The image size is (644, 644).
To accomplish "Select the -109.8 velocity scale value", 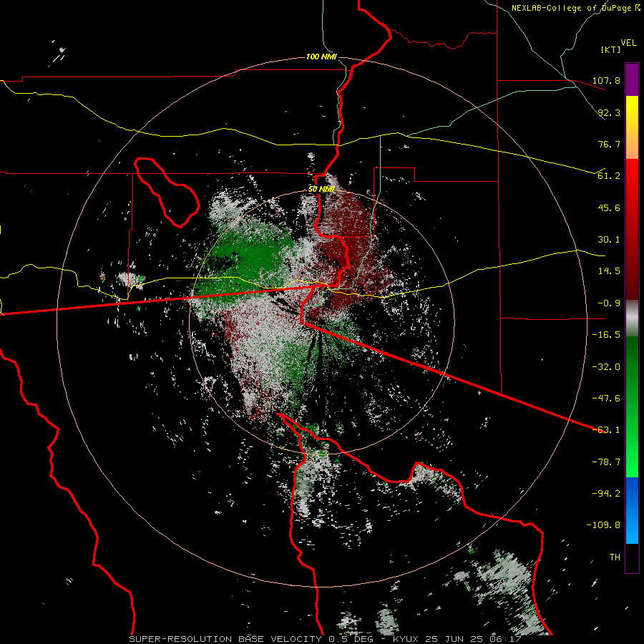I will coord(603,525).
